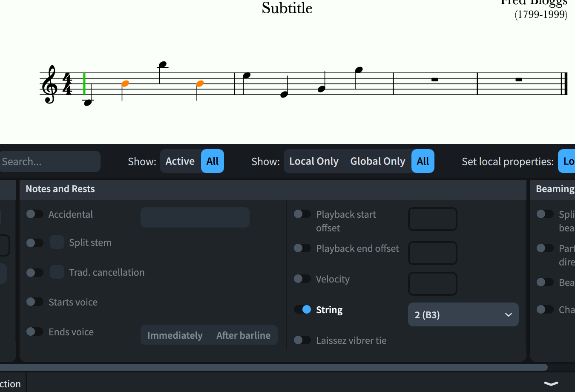Click the Immediately button
575x392 pixels.
(175, 335)
